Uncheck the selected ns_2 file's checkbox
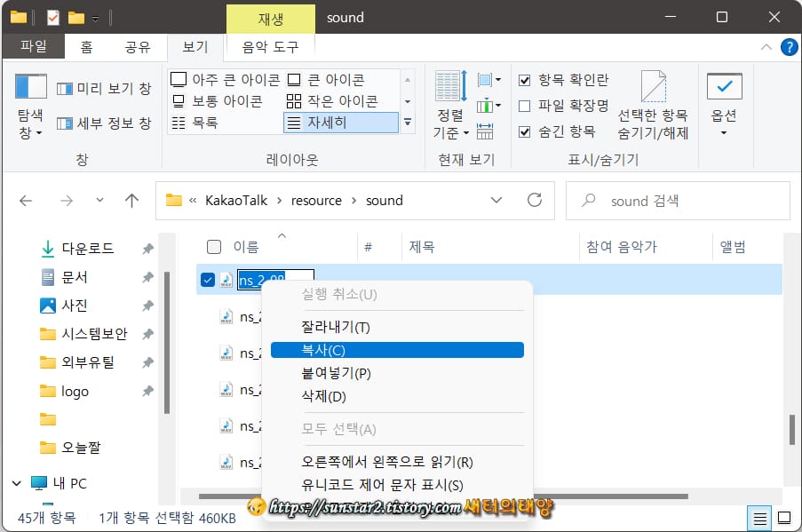Viewport: 802px width, 532px height. click(x=209, y=279)
